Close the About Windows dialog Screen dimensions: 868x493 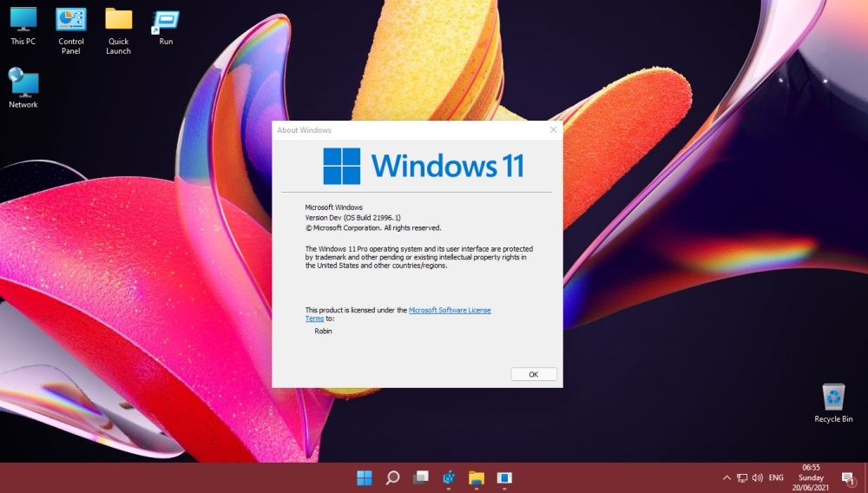pyautogui.click(x=553, y=129)
